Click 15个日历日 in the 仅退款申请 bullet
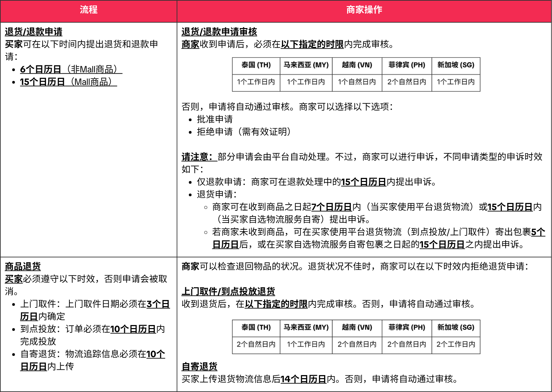This screenshot has height=392, width=552. tap(364, 182)
